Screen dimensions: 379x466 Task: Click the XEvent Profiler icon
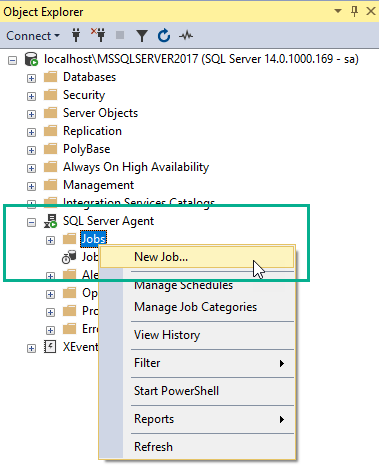tap(50, 347)
